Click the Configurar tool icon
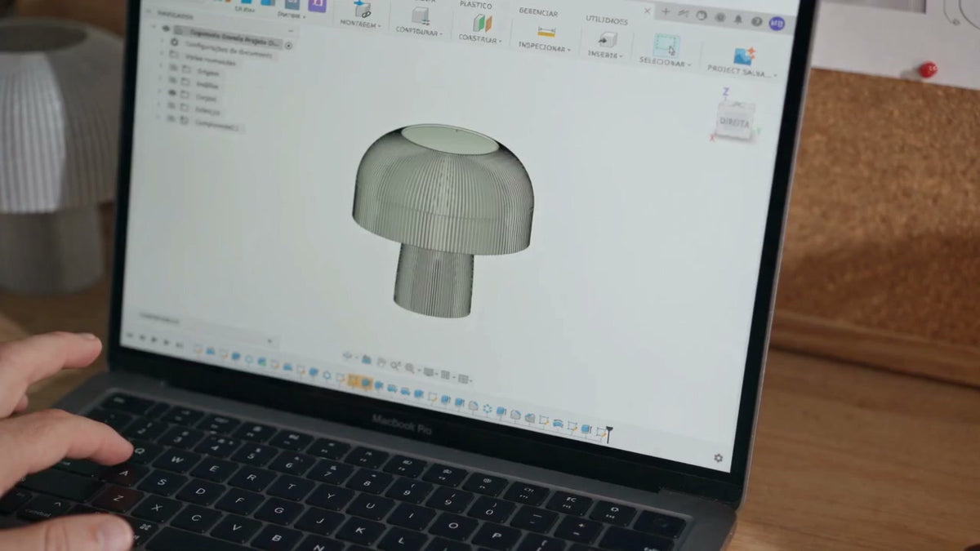 pyautogui.click(x=421, y=16)
